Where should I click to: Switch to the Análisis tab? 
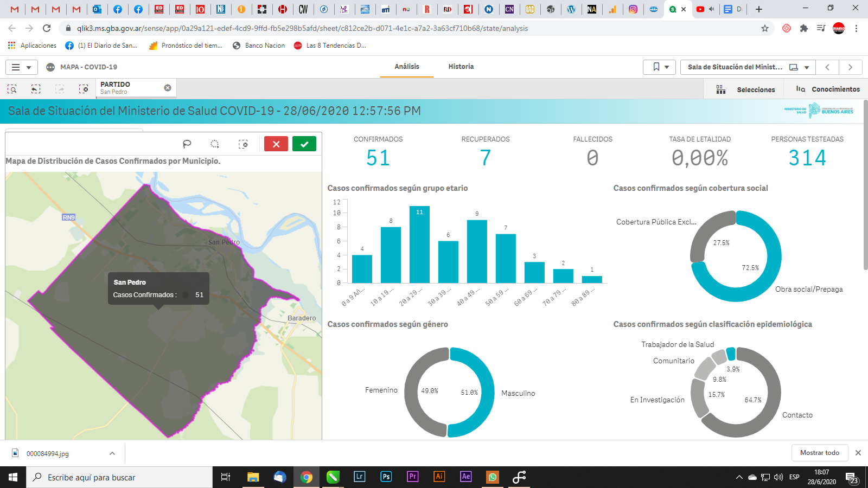point(406,67)
